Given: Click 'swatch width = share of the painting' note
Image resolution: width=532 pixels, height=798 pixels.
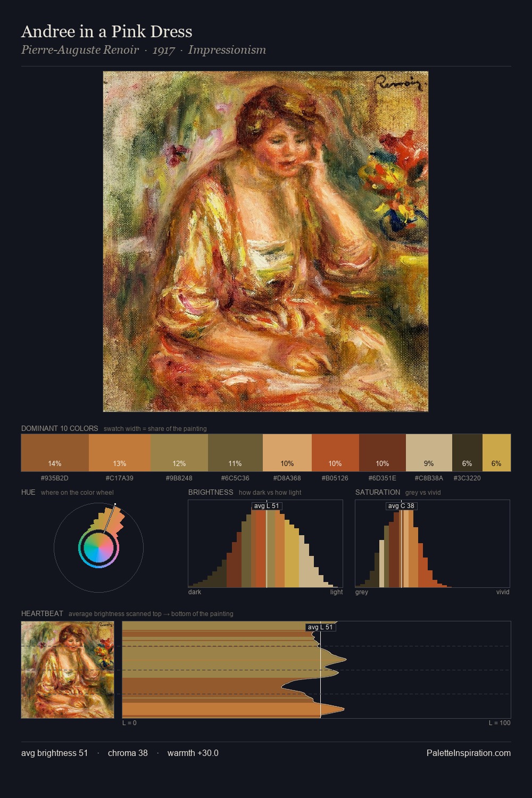Looking at the screenshot, I should tap(155, 429).
